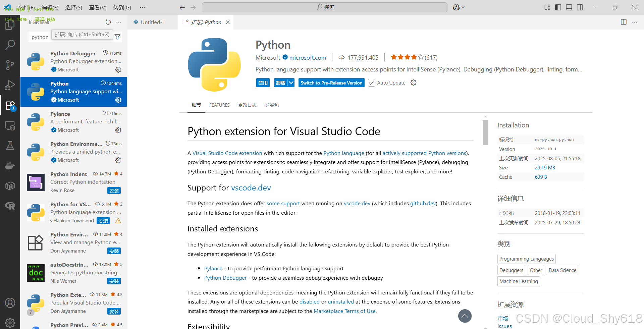Open the Source Control view
The width and height of the screenshot is (644, 329).
tap(10, 65)
